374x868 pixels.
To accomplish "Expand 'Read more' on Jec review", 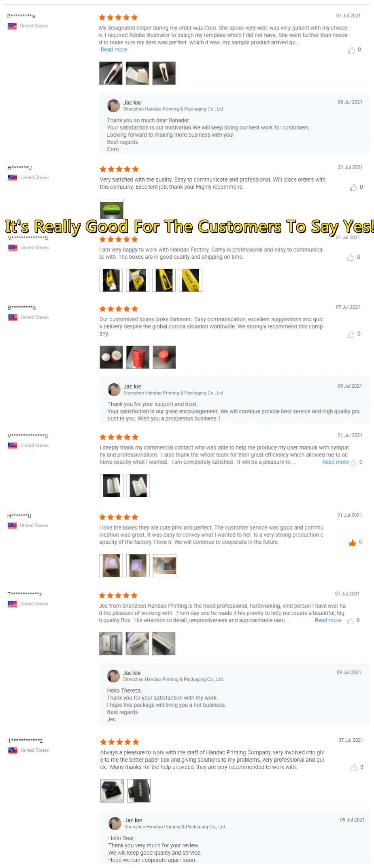I will (328, 620).
